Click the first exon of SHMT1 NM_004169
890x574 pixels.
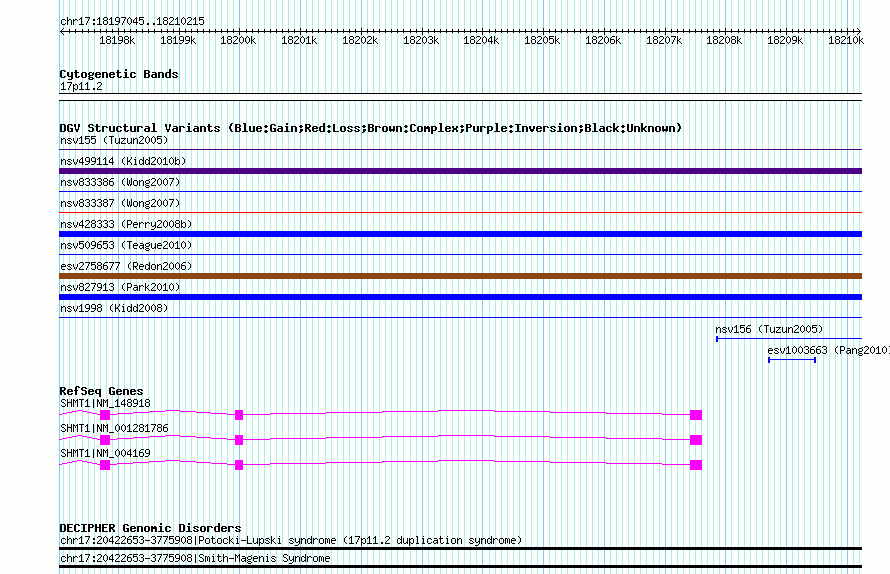[105, 465]
